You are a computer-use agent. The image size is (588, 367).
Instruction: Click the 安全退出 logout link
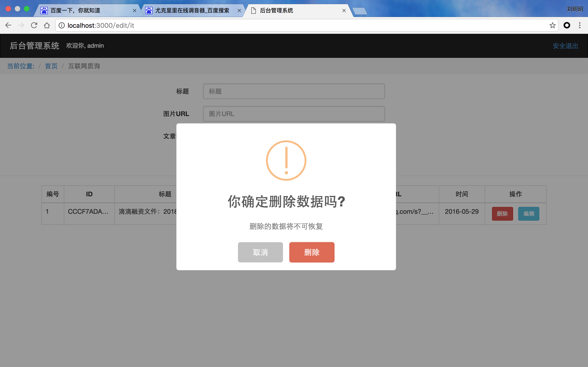click(565, 46)
